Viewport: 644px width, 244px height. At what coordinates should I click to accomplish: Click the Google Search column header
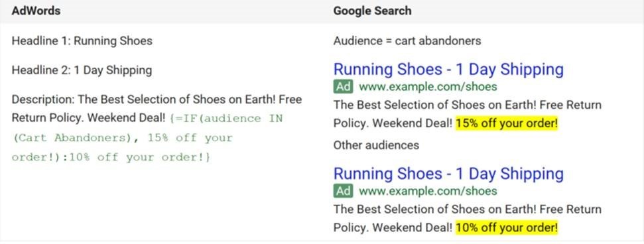(x=373, y=11)
